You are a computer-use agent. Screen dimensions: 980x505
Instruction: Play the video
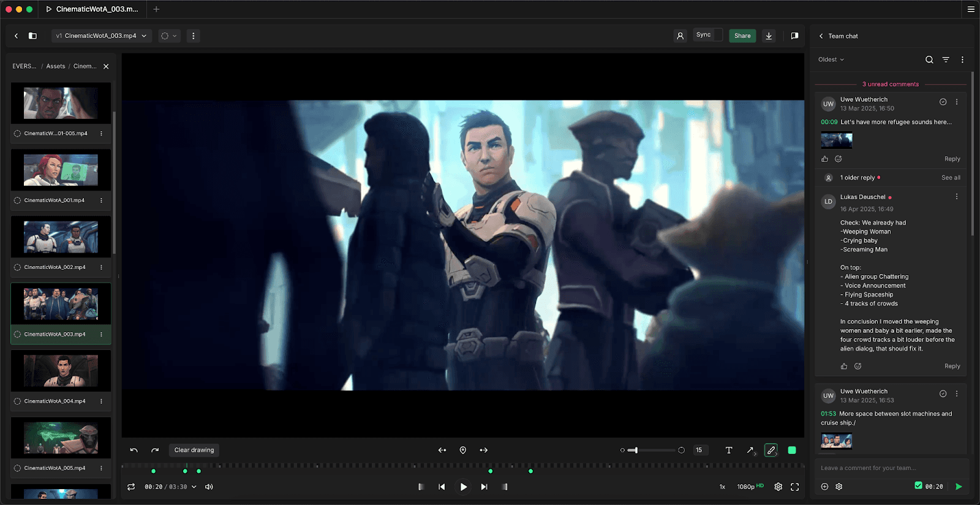pyautogui.click(x=464, y=487)
